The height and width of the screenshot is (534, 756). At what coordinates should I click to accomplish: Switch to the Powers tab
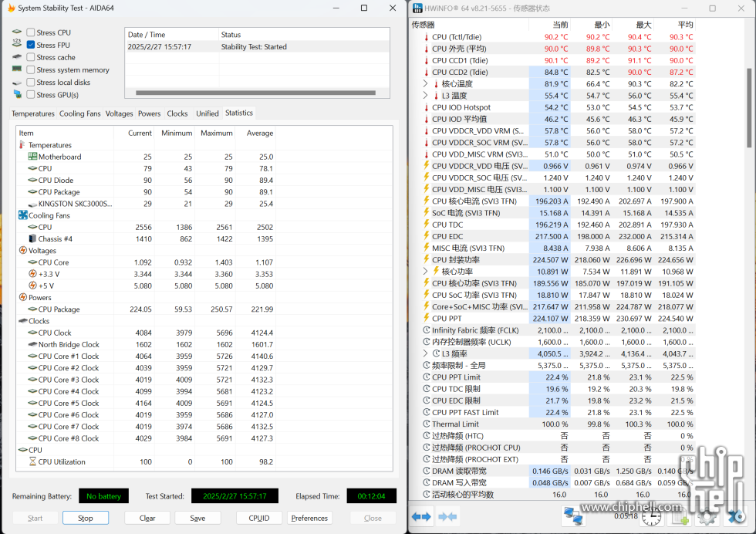pos(150,113)
